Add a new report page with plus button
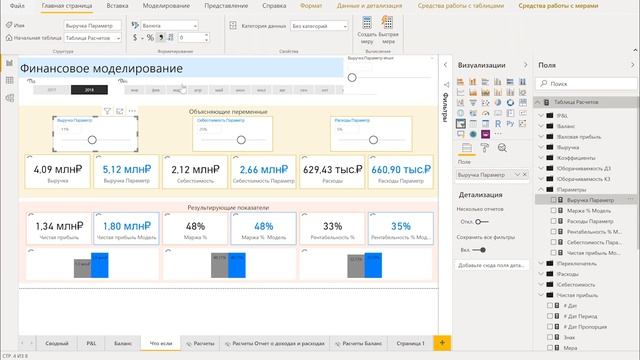The image size is (640, 360). point(442,343)
